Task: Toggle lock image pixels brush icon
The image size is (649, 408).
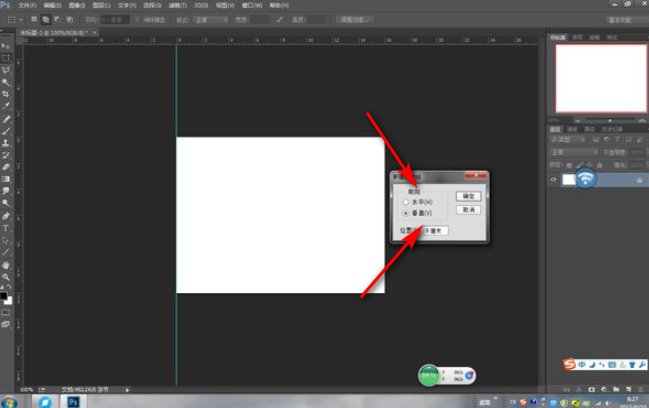Action: point(579,165)
